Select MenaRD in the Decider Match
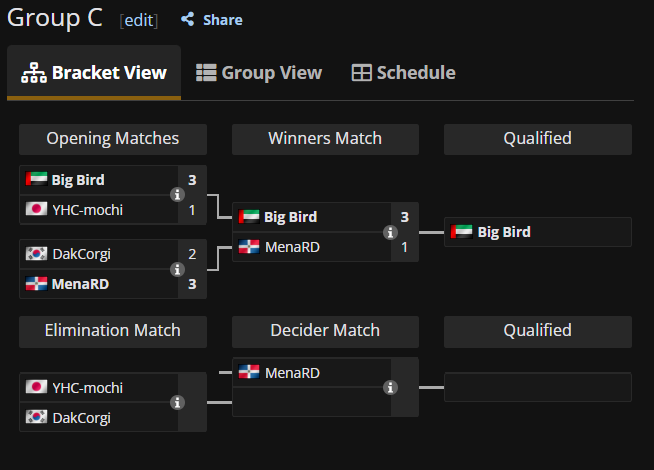This screenshot has width=654, height=470. tap(292, 373)
